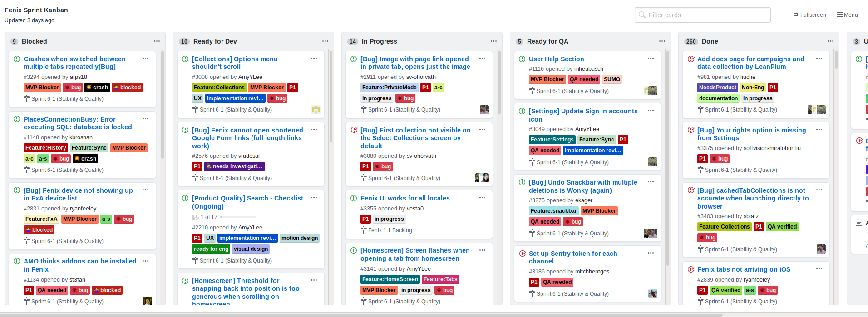Click open-issue icon on User Help Section card
Screen dimensions: 868x317
[x=522, y=59]
